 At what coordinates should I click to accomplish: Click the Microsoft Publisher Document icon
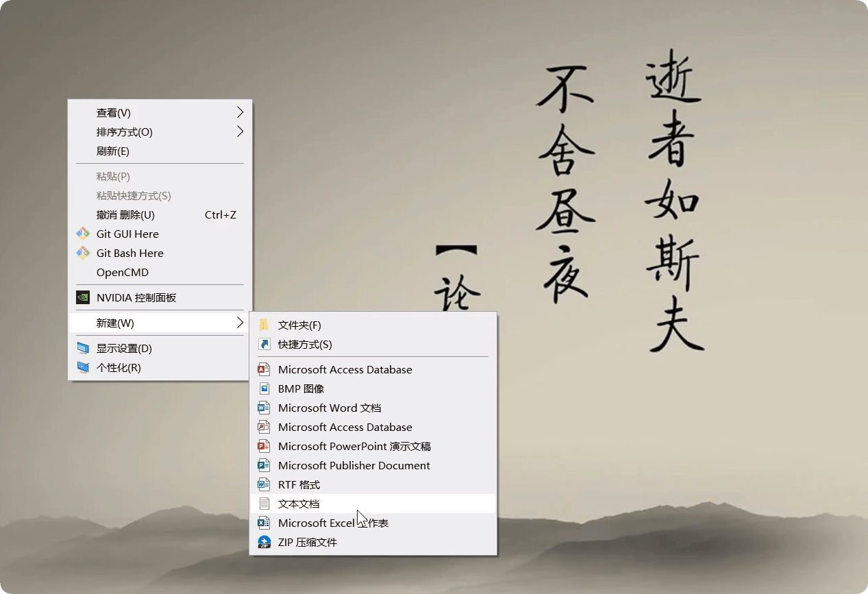click(x=264, y=465)
